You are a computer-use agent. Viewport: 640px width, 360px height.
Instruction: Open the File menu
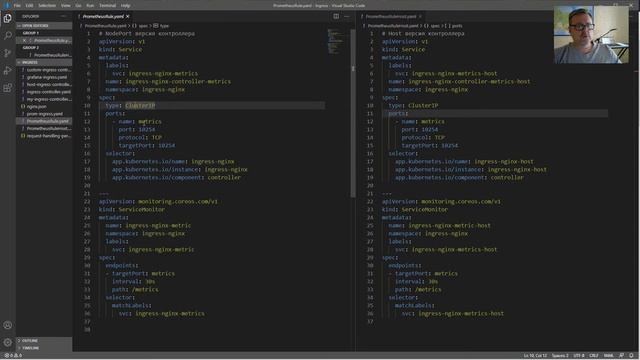pyautogui.click(x=17, y=6)
